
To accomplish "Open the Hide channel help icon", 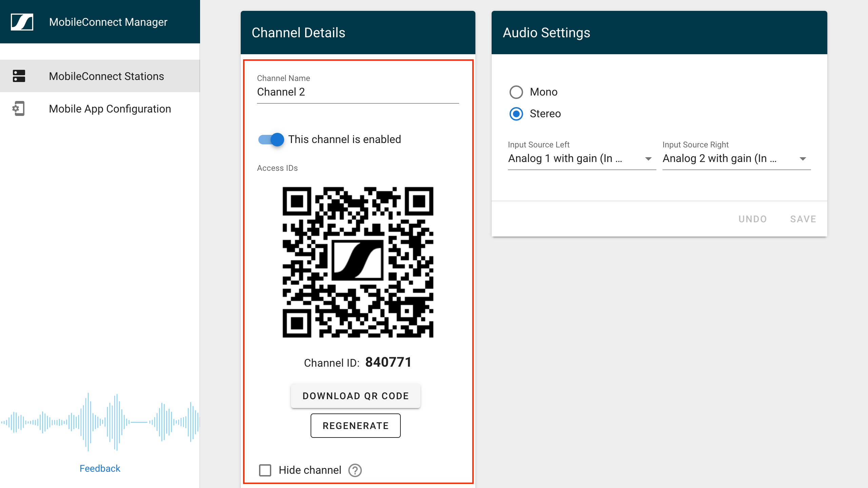I will tap(355, 470).
